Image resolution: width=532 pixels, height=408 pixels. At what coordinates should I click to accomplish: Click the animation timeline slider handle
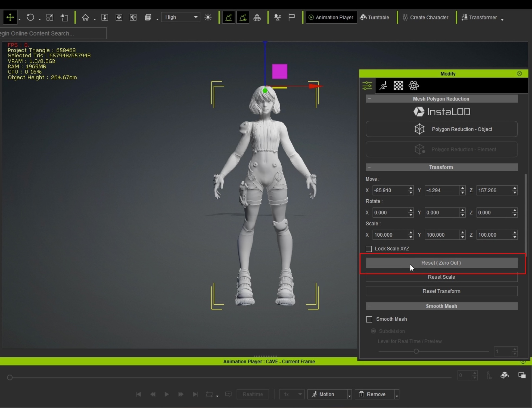point(10,377)
